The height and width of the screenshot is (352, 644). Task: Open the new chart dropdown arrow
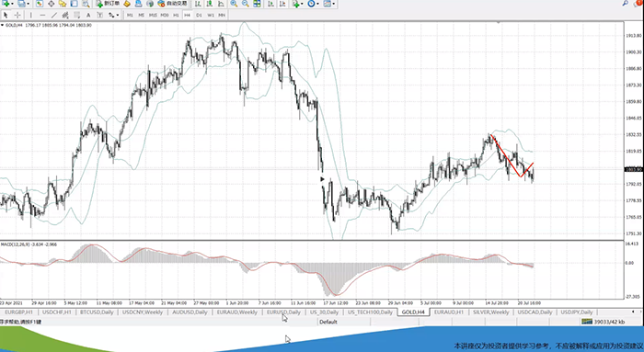tap(12, 4)
